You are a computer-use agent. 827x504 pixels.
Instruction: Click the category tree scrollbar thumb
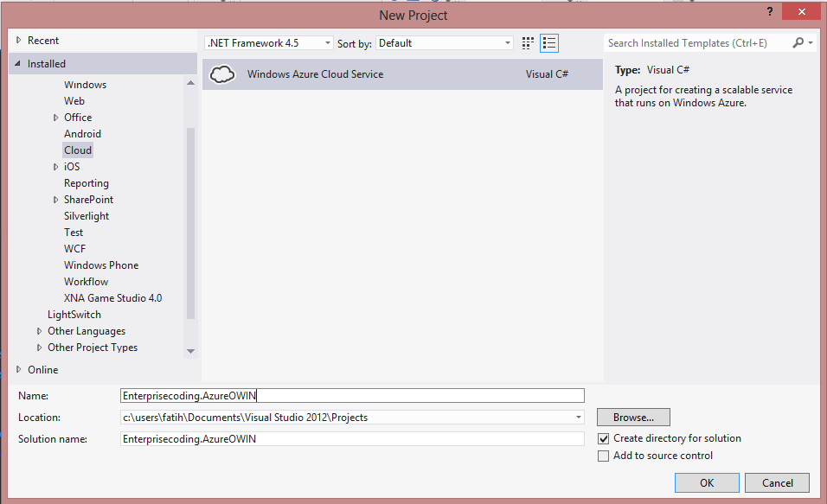(x=191, y=223)
